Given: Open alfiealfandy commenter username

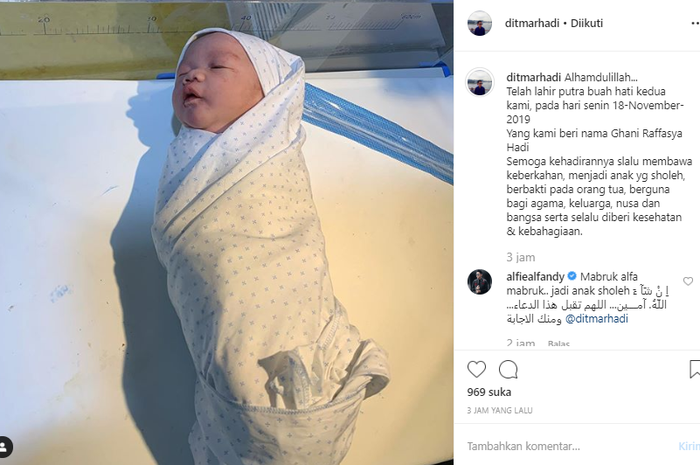Looking at the screenshot, I should coord(535,277).
